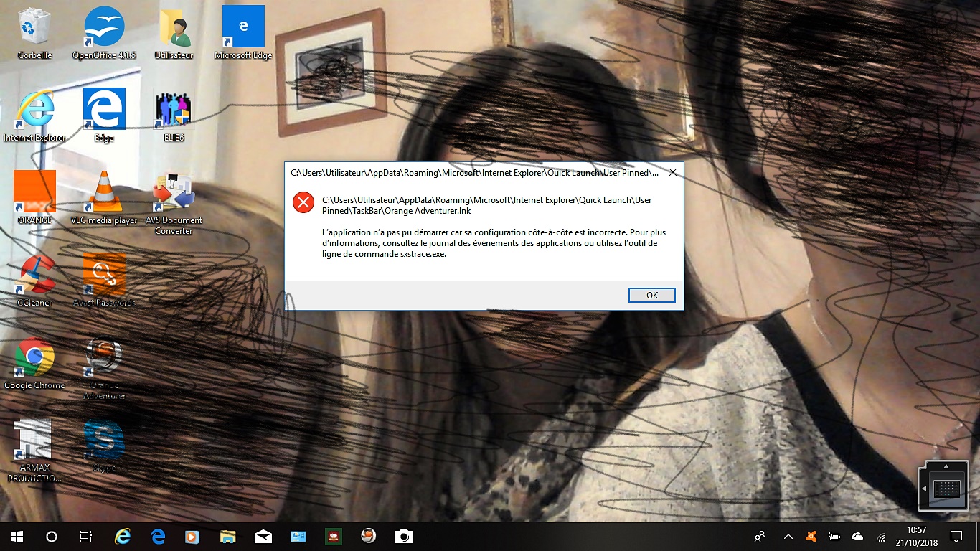Open the Camera app on the taskbar
The height and width of the screenshot is (551, 980).
click(x=403, y=537)
